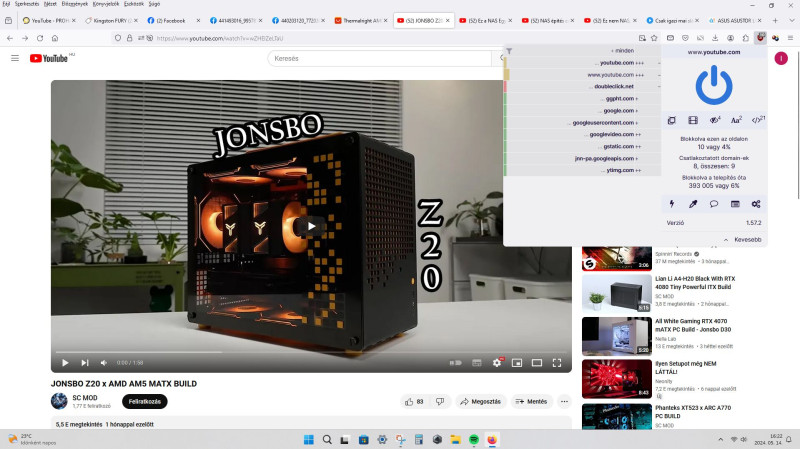Select the 'minden' row in domain list

tap(582, 51)
